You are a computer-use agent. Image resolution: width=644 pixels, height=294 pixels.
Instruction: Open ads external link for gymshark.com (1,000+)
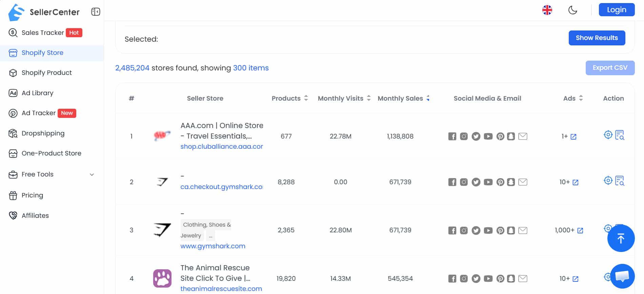(580, 231)
